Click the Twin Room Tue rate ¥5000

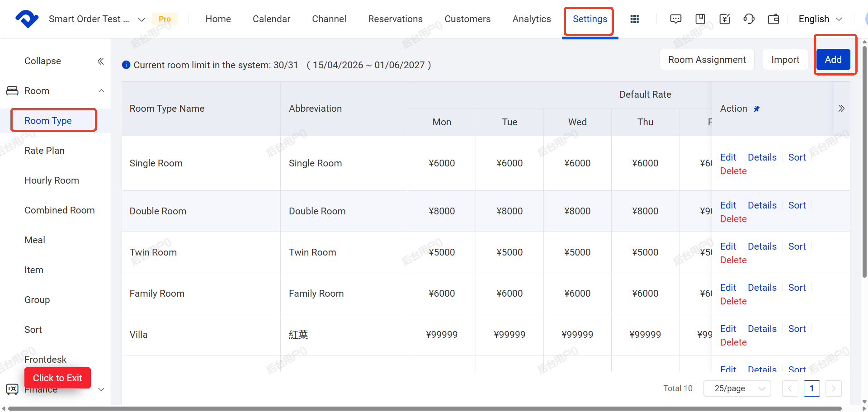tap(509, 252)
